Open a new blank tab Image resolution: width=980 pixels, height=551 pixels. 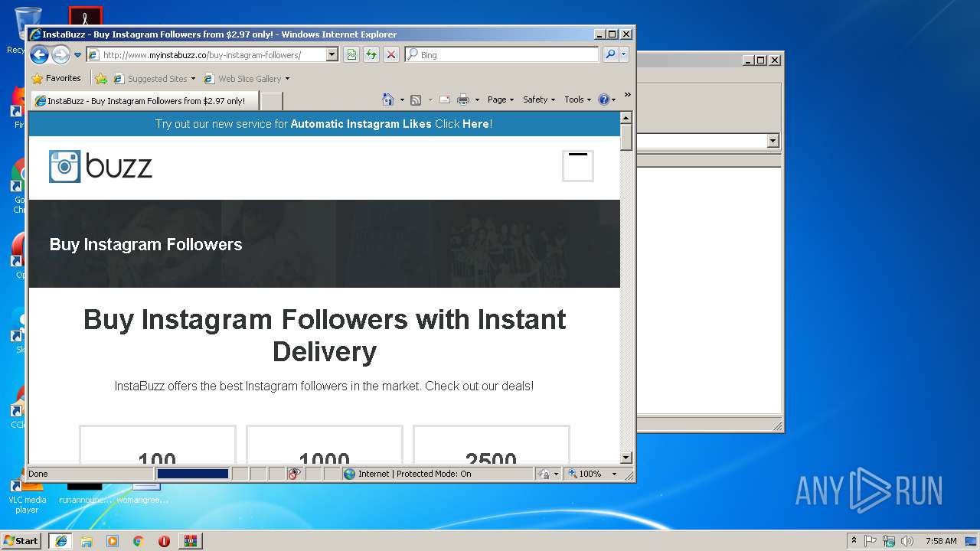[x=272, y=101]
